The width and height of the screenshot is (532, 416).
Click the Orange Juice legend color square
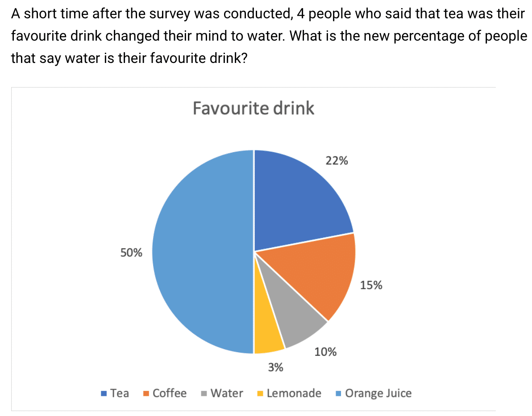(338, 394)
